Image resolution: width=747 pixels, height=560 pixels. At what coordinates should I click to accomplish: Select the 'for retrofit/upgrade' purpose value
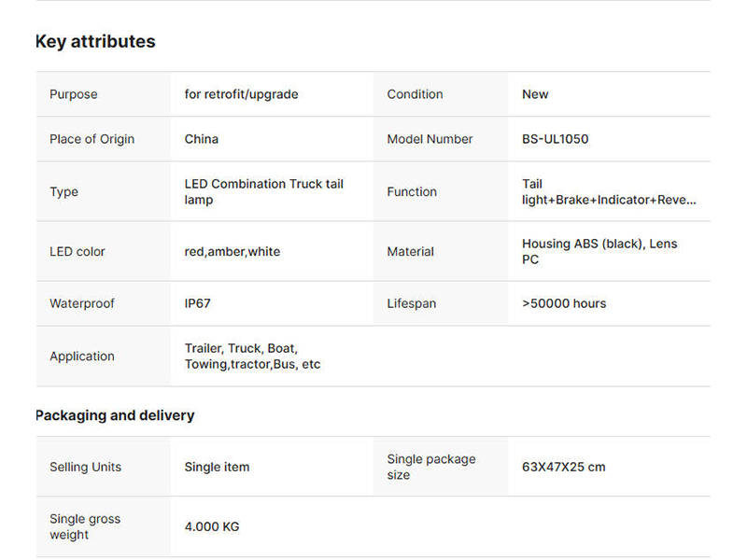[x=241, y=94]
